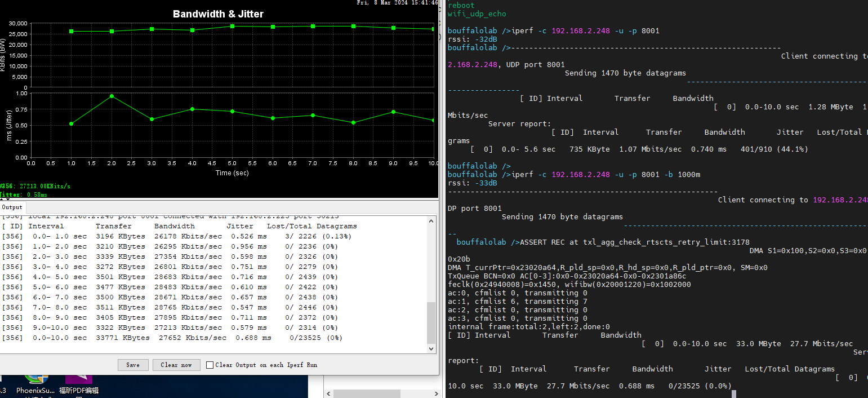
Task: Select the 5.0- 6.0 sec output row
Action: (x=170, y=287)
